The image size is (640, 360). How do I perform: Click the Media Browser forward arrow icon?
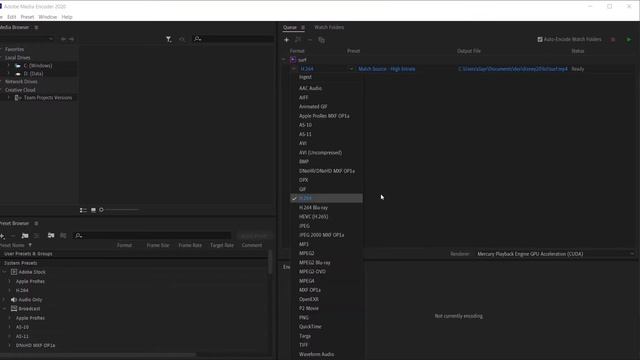point(71,39)
